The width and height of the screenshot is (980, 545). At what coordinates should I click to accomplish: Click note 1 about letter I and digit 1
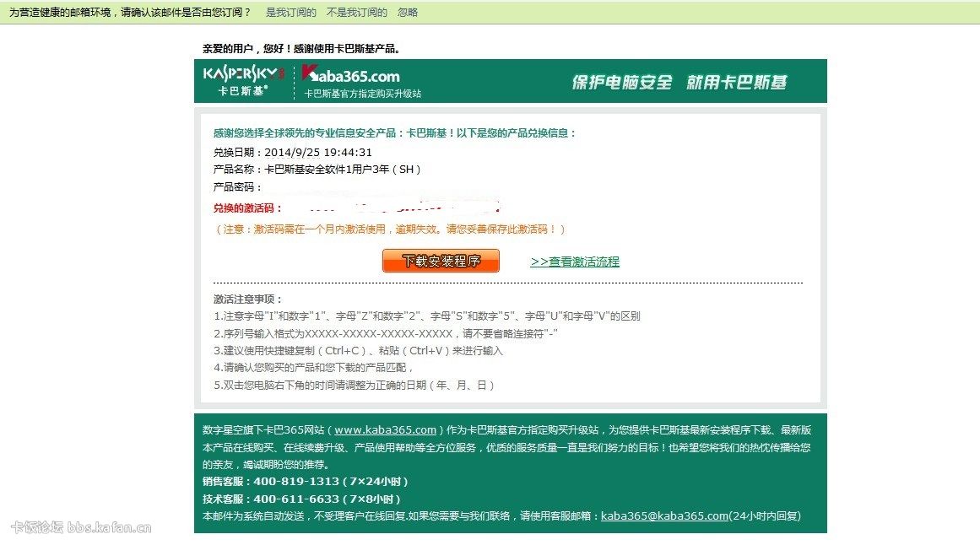[427, 316]
